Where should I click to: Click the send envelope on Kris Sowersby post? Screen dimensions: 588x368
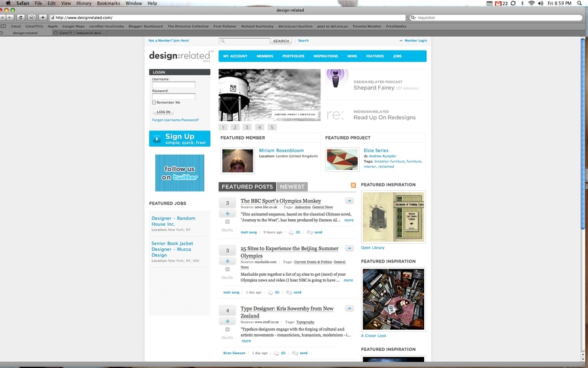pyautogui.click(x=295, y=353)
